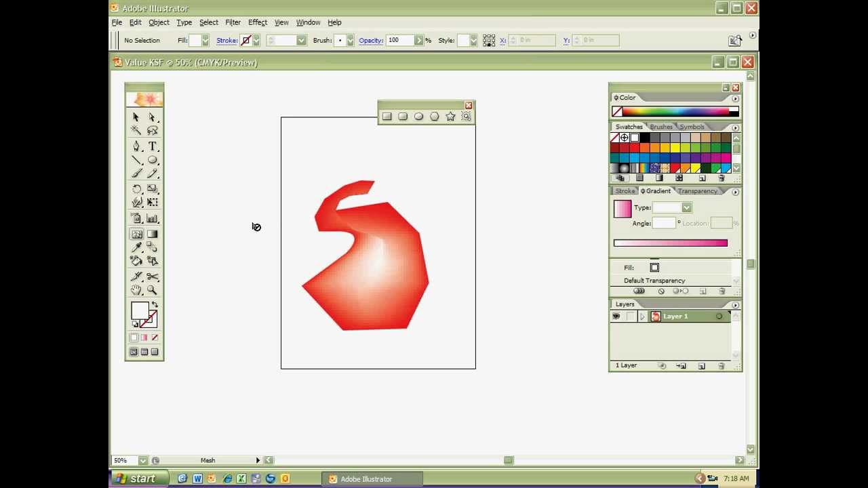
Task: Swap fill and stroke arrows
Action: tap(155, 305)
